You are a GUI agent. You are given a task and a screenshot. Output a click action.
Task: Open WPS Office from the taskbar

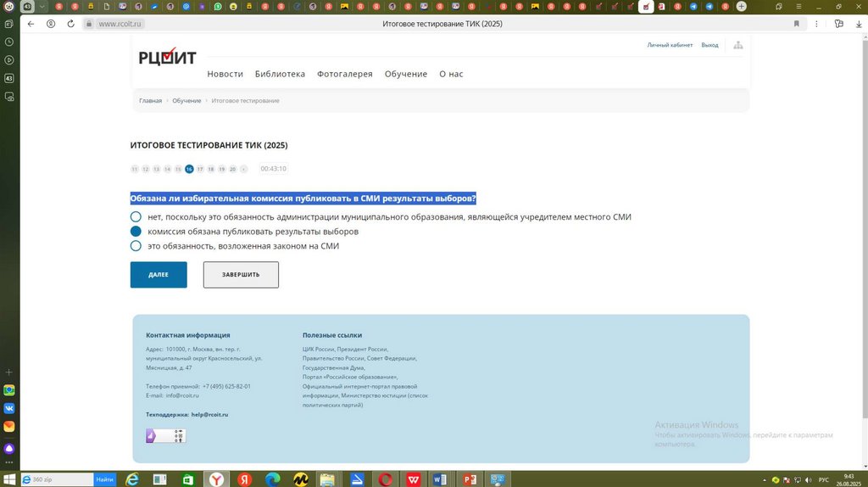pos(413,479)
